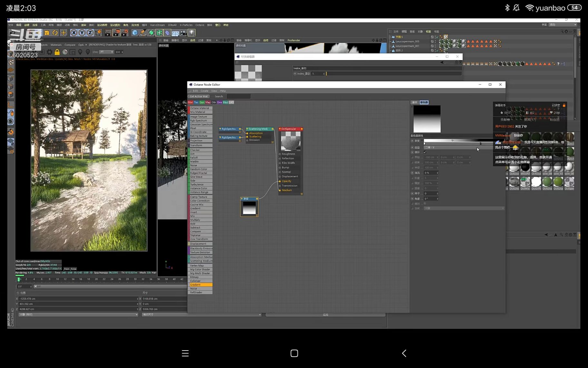Click Scattering Medium in the node list
588x368 pixels.
coord(201,261)
